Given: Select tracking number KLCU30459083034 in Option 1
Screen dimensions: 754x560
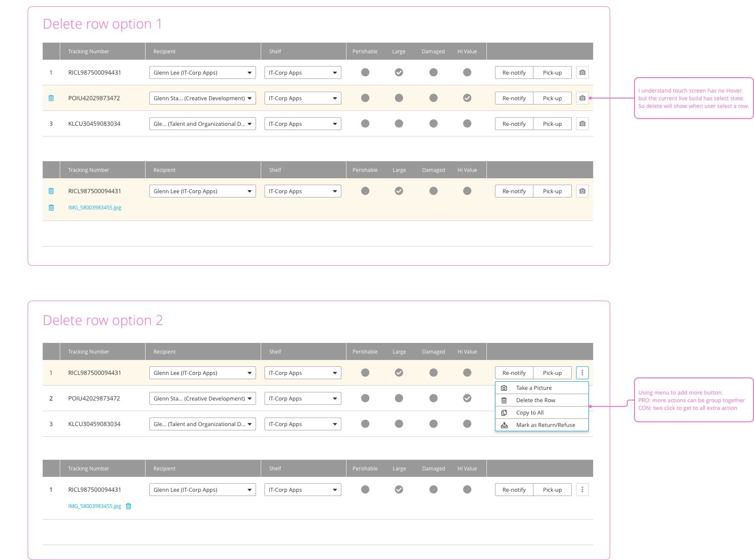Looking at the screenshot, I should (94, 124).
